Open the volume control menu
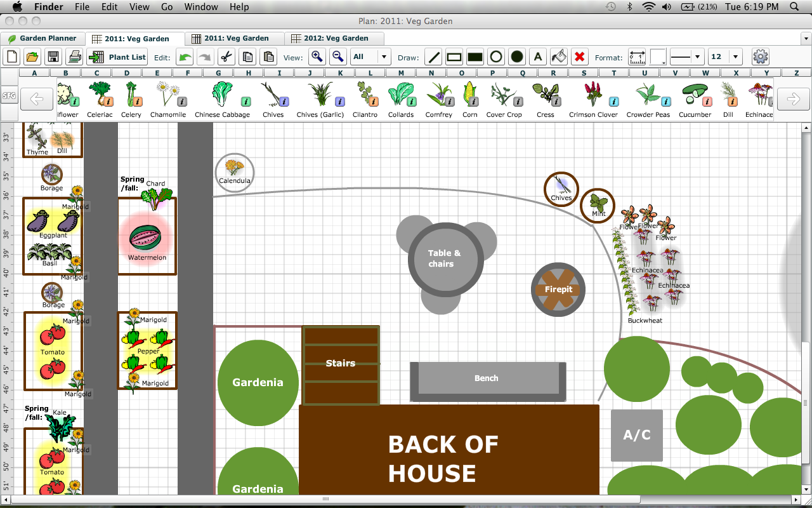This screenshot has height=508, width=812. [x=666, y=7]
